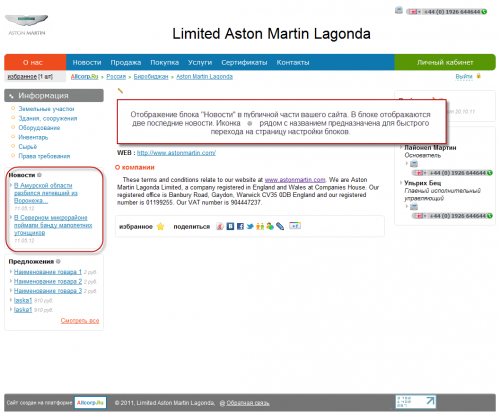The image size is (500, 412).
Task: Click the gear icon beside Предложения heading
Action: 58,261
